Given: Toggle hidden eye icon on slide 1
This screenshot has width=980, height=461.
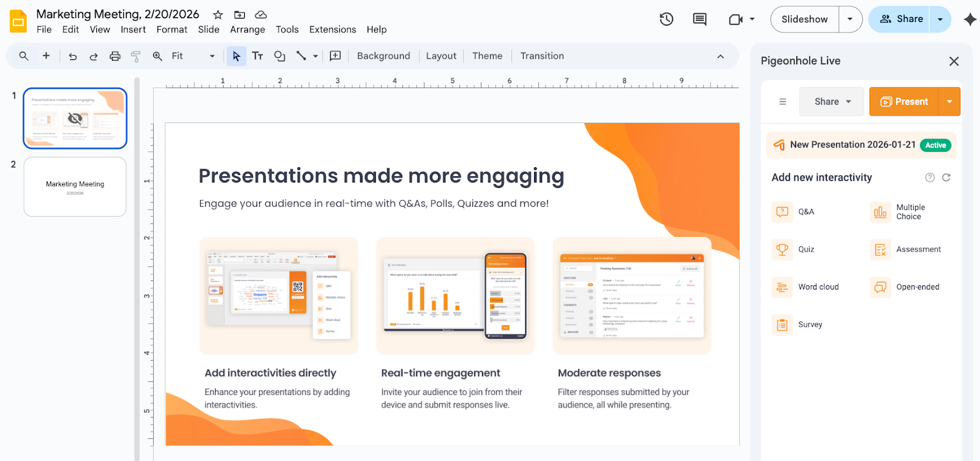Looking at the screenshot, I should click(75, 118).
